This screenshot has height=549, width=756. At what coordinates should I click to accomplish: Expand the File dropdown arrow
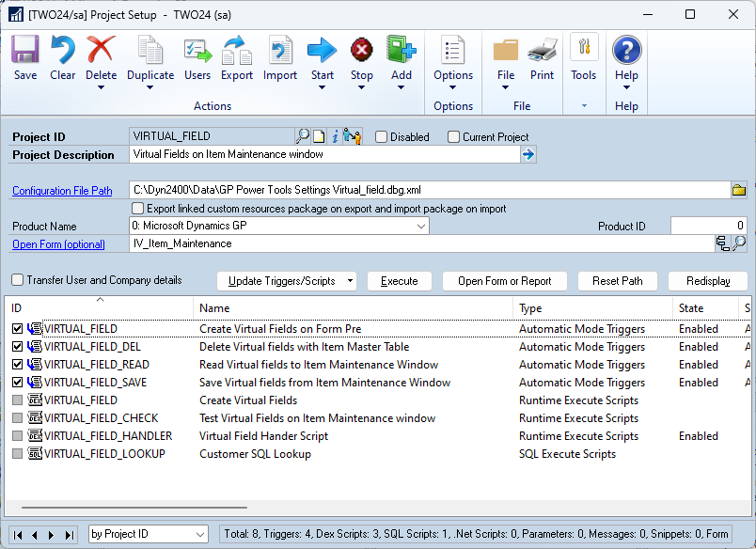pos(505,87)
